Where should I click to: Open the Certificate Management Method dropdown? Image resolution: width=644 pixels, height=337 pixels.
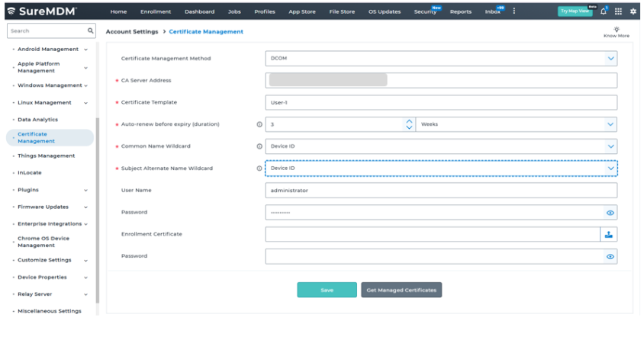click(610, 58)
